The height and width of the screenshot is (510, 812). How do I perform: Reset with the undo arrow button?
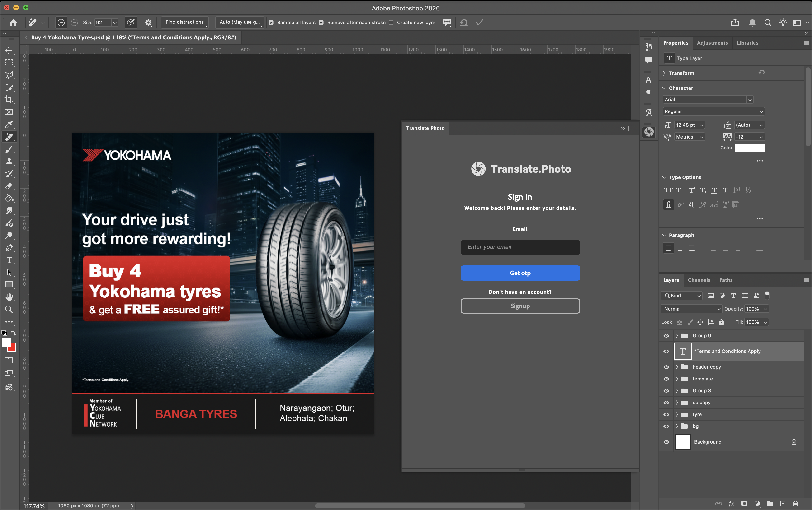(x=464, y=23)
